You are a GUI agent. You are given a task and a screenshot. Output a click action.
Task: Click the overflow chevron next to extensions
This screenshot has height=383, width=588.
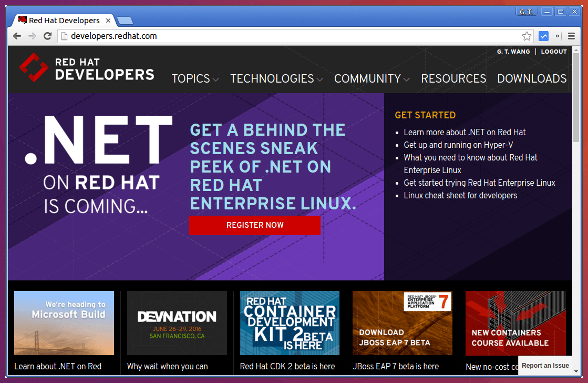point(556,36)
